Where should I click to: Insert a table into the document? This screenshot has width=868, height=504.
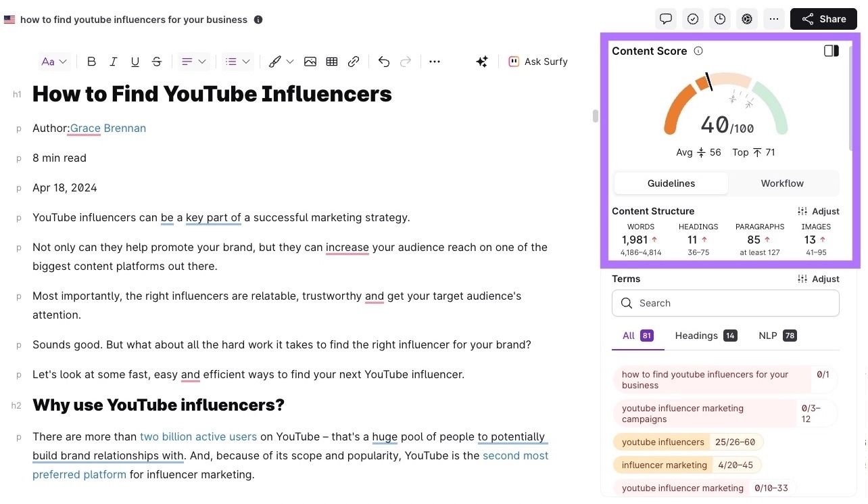point(332,62)
